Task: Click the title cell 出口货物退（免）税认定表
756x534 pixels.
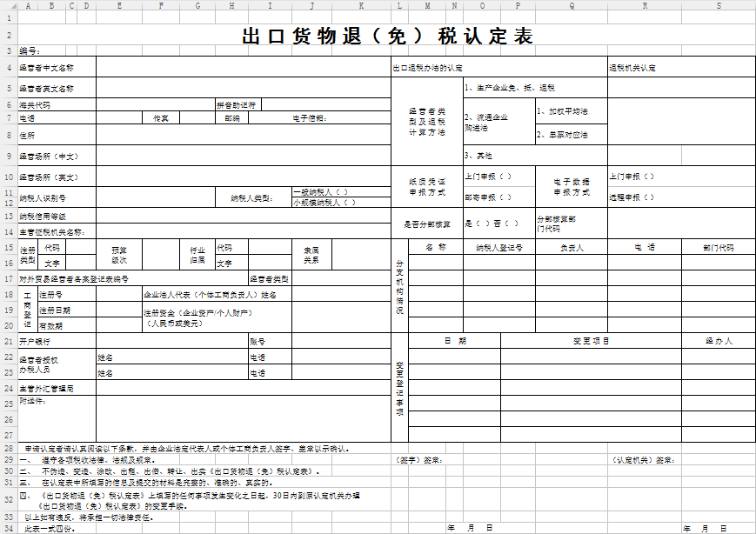Action: coord(387,36)
